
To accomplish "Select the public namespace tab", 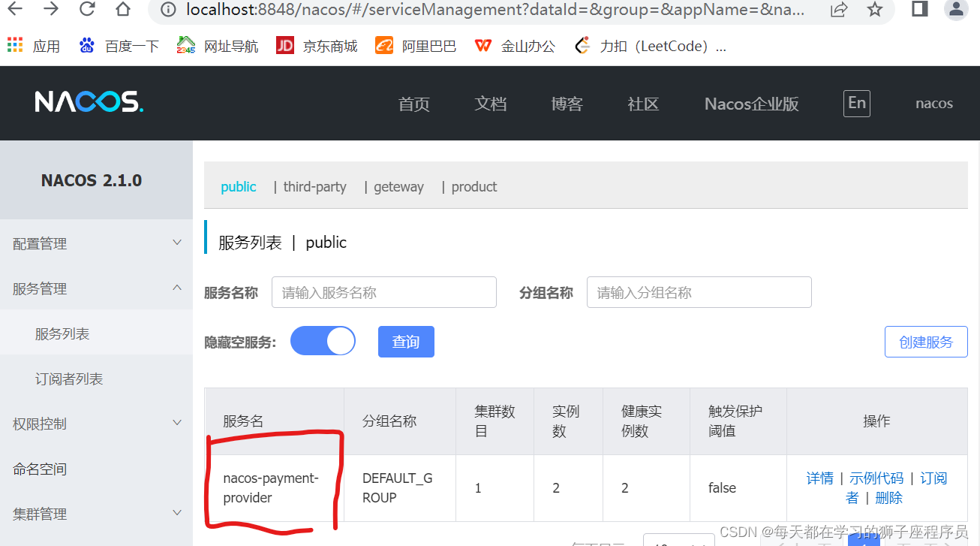I will (239, 186).
